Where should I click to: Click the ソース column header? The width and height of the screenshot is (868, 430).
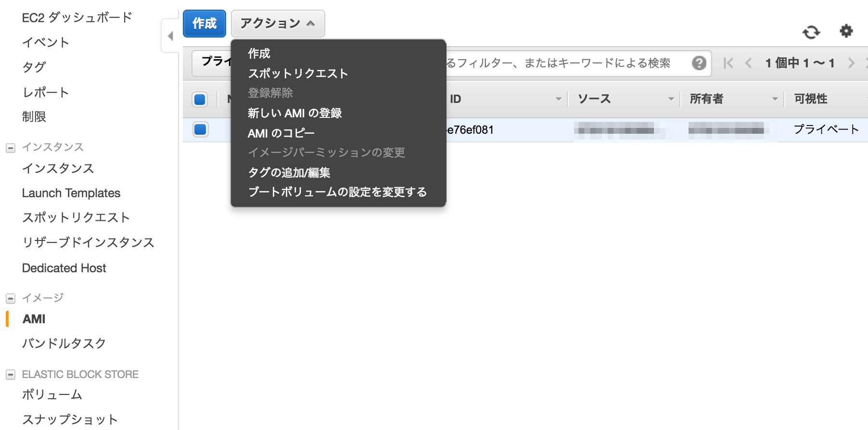[594, 99]
